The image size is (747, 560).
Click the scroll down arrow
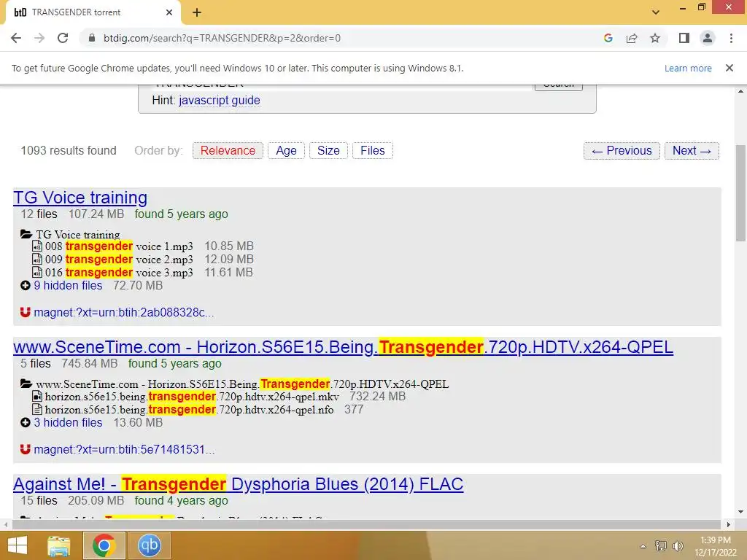[740, 512]
